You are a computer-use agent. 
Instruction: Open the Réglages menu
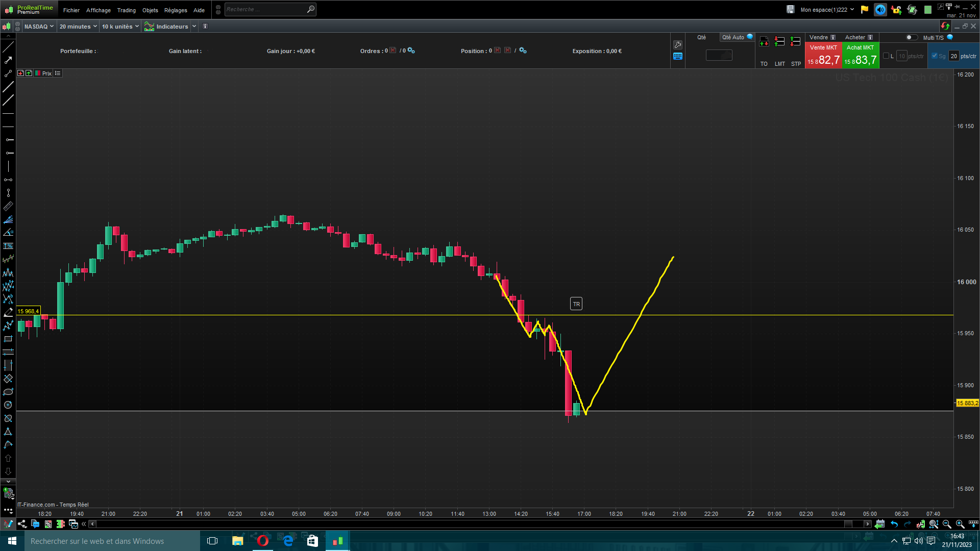(176, 10)
